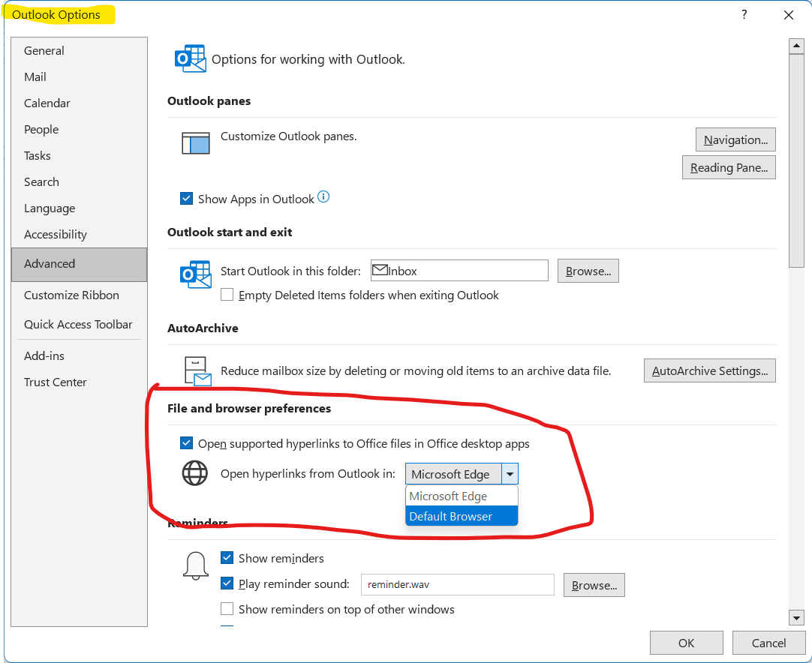The height and width of the screenshot is (663, 812).
Task: Click the info icon beside Show Apps in Outlook
Action: pos(323,196)
